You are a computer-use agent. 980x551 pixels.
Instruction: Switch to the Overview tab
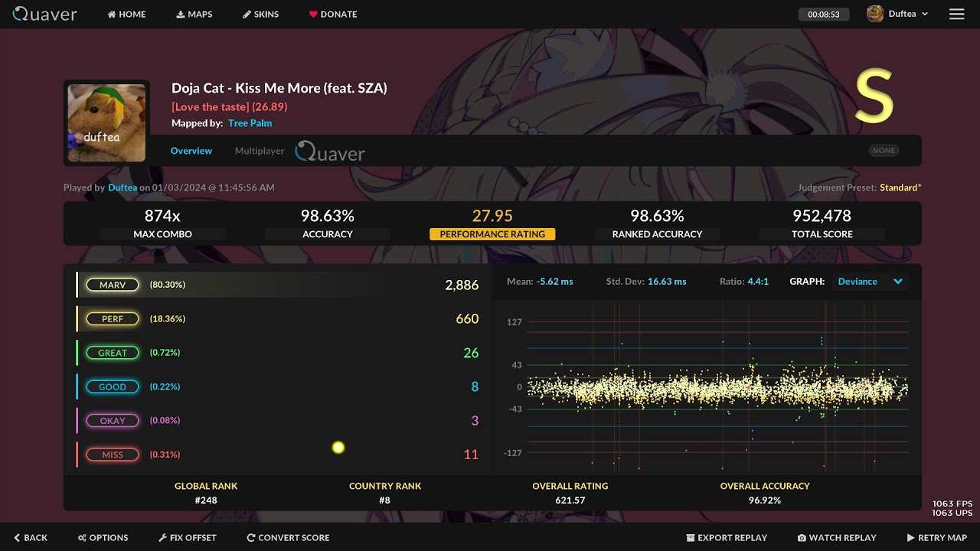point(191,151)
